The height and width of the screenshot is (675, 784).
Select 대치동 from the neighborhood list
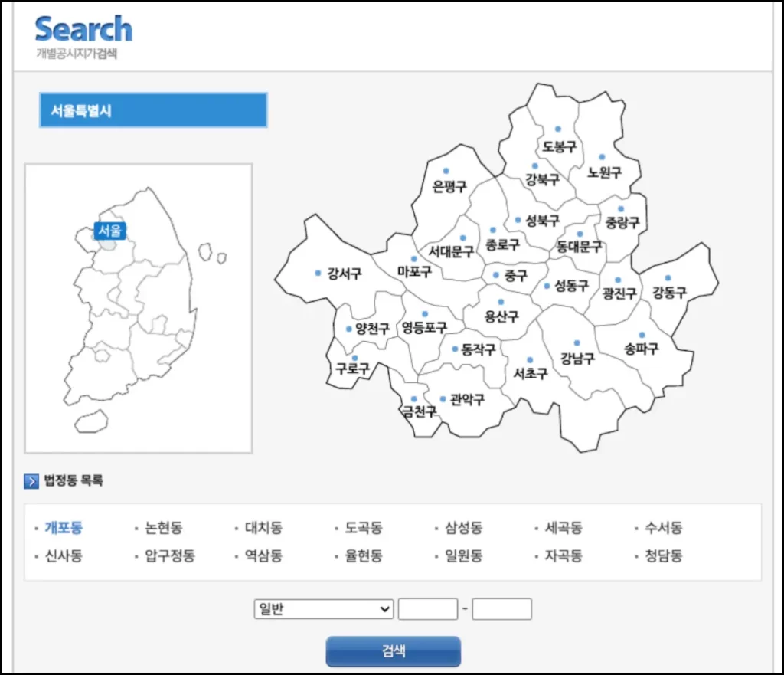click(x=263, y=528)
